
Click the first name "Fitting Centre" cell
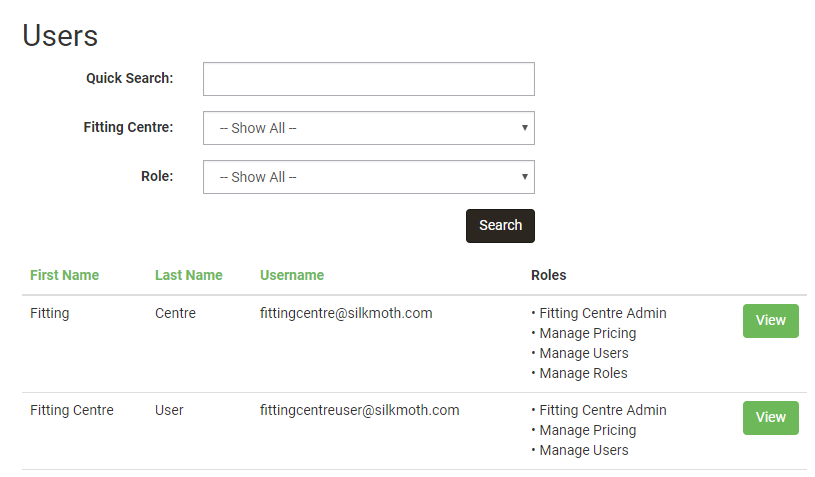click(x=72, y=410)
